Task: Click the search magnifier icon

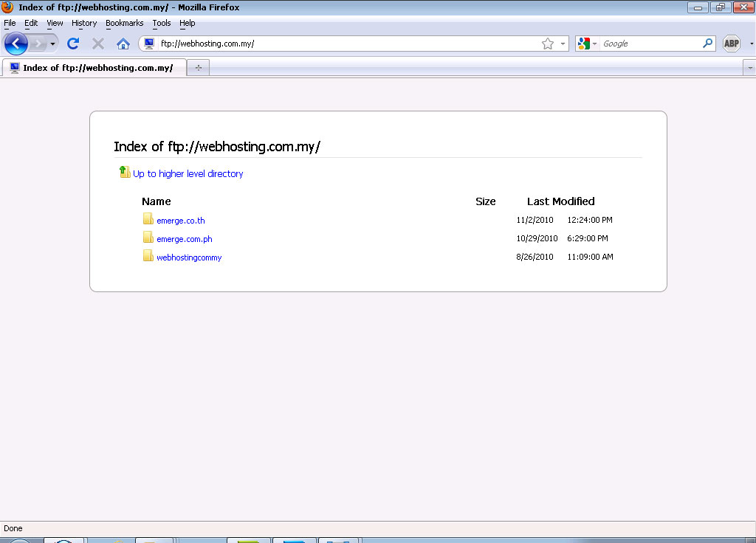Action: 707,44
